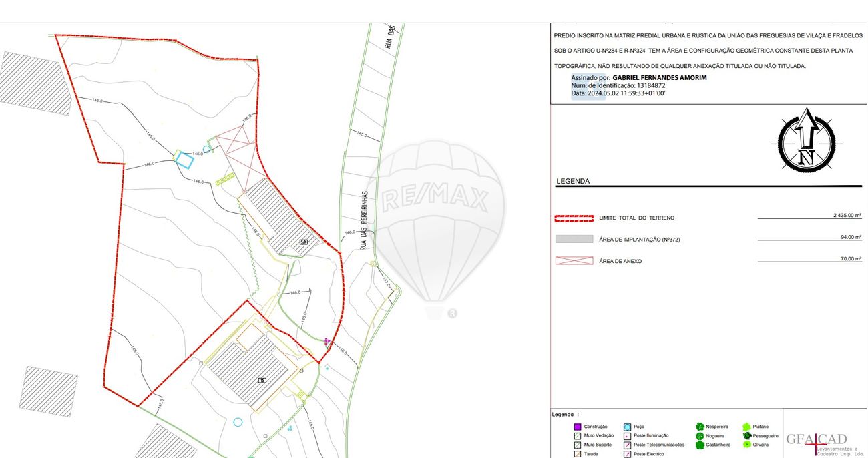Click the cyan square well on the plan

point(184,159)
